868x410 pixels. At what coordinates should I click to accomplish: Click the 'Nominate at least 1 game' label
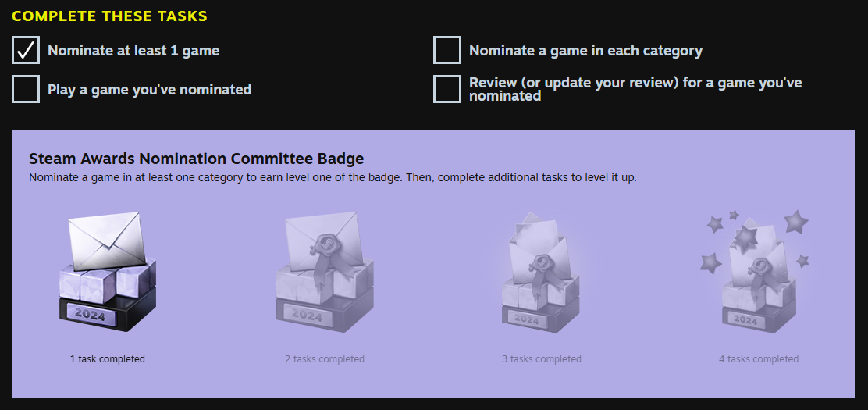(133, 51)
